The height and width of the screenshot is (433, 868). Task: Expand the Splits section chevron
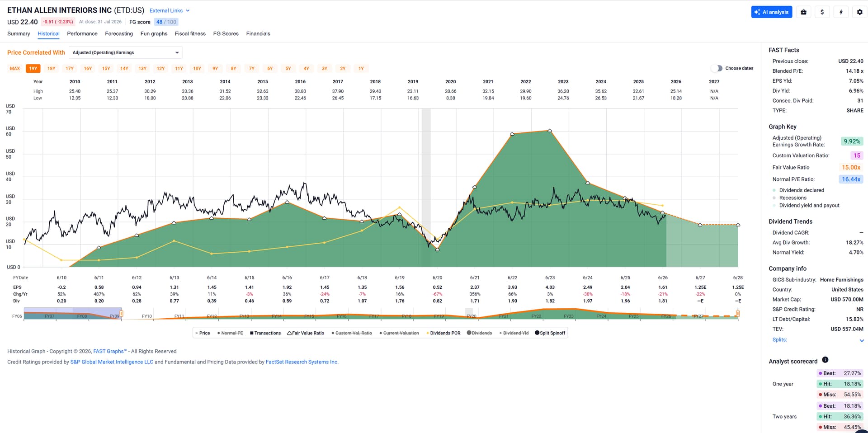click(862, 340)
